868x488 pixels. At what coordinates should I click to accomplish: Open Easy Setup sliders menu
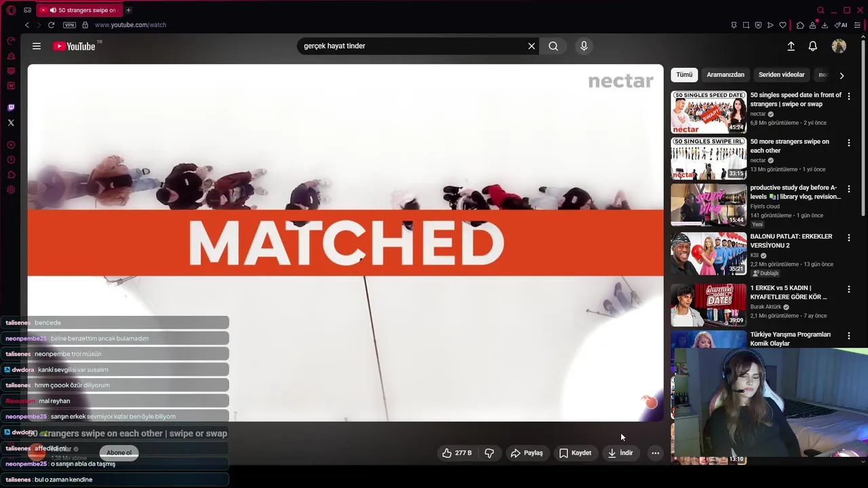[857, 25]
